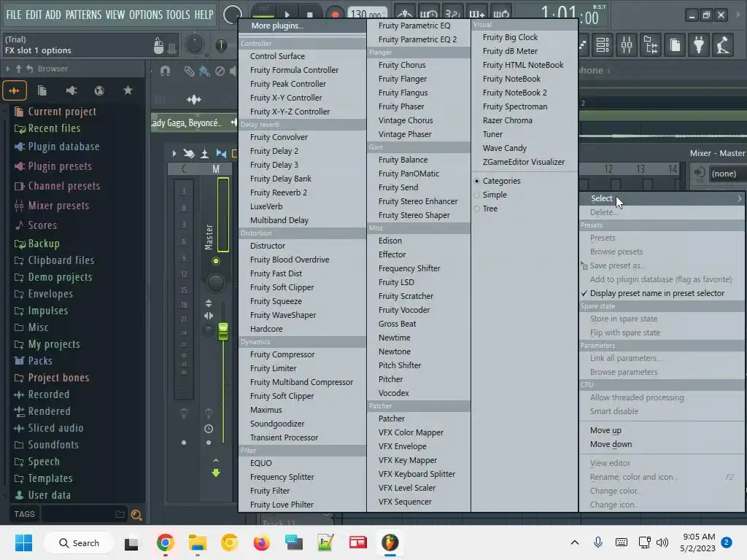
Task: Select the mute tool circle-slash icon
Action: click(220, 71)
